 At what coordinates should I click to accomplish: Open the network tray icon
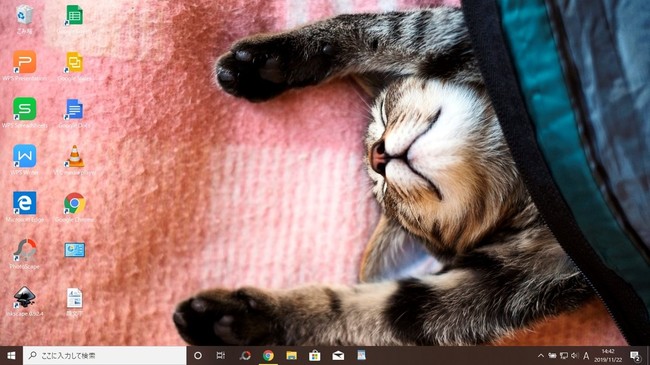click(564, 355)
